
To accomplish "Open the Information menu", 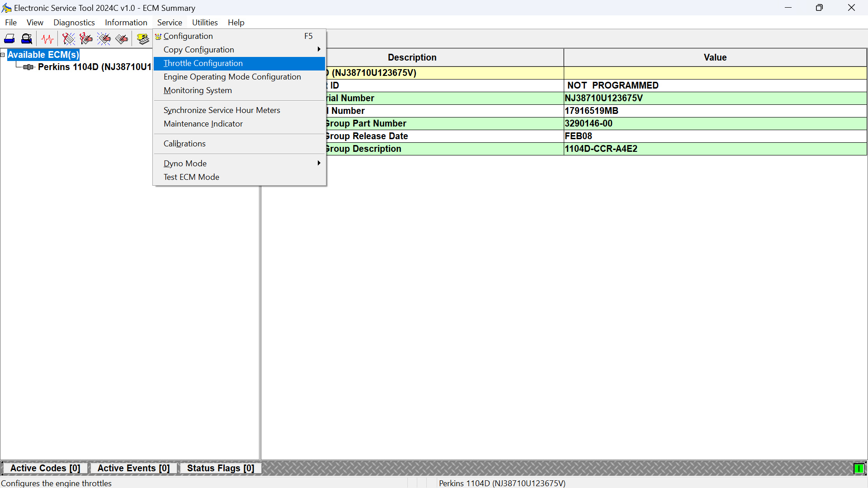I will click(x=126, y=23).
